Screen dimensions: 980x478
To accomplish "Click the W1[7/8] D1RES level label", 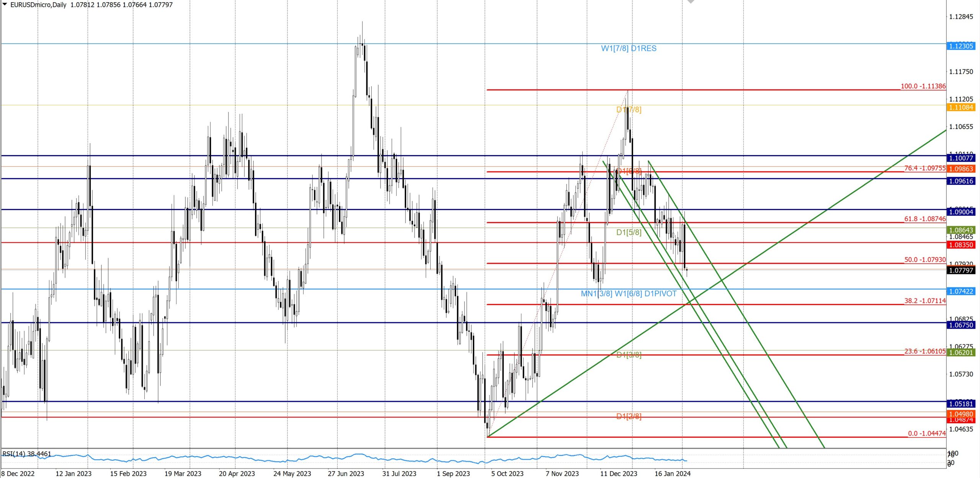I will coord(629,48).
